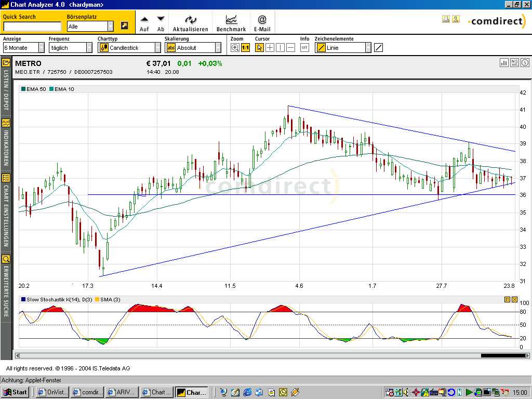
Task: Toggle the Info off switch
Action: coord(304,48)
